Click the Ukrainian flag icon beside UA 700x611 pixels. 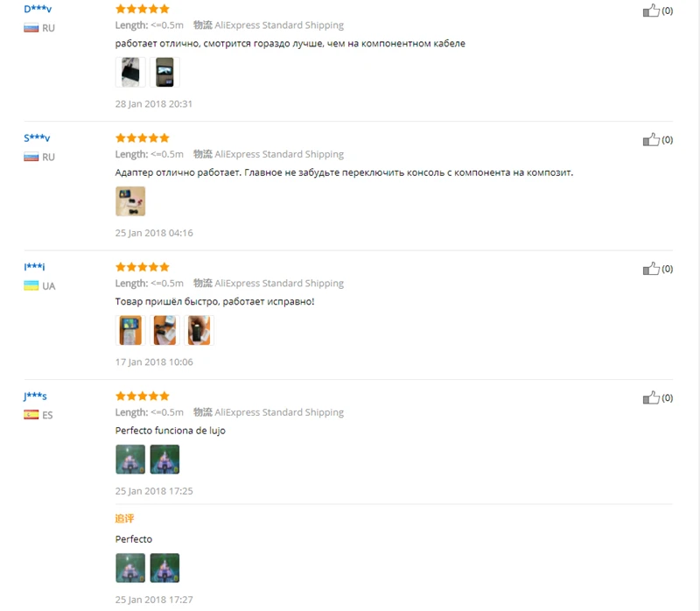(x=31, y=286)
